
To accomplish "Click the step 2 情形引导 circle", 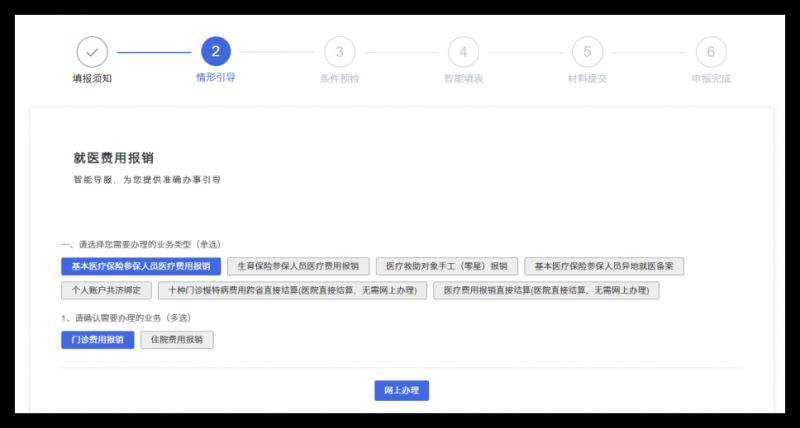I will [x=216, y=51].
